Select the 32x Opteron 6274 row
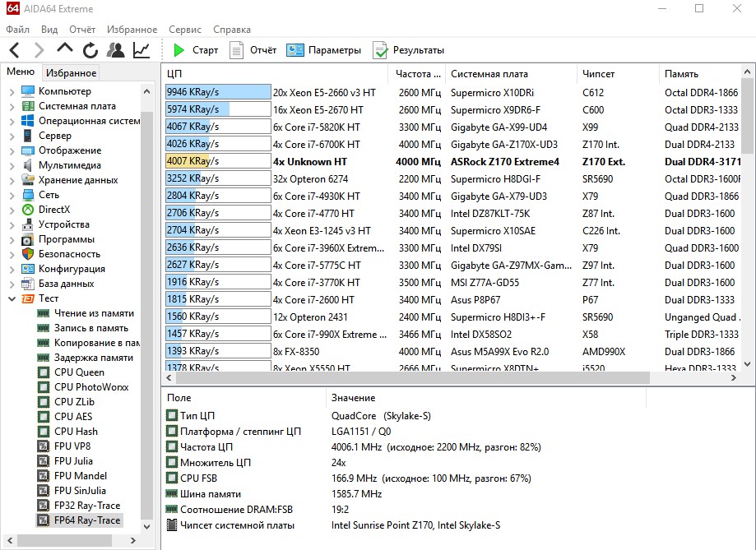The image size is (756, 550). (452, 179)
